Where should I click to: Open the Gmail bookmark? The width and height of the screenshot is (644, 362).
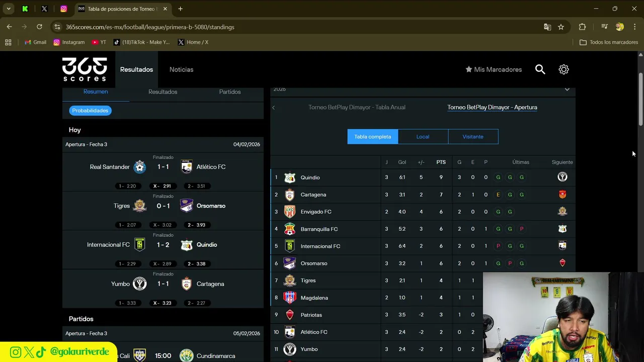35,42
